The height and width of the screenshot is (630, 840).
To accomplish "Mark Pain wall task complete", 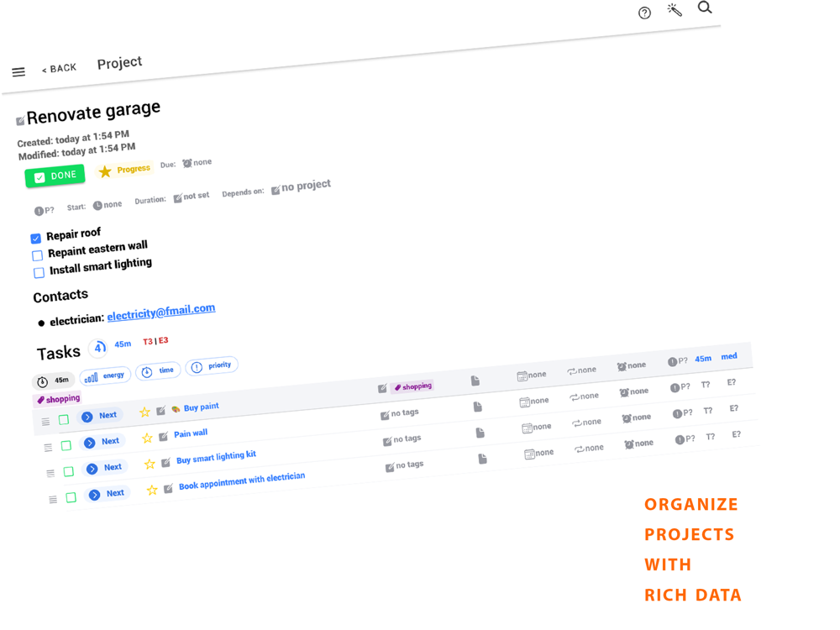I will 66,446.
